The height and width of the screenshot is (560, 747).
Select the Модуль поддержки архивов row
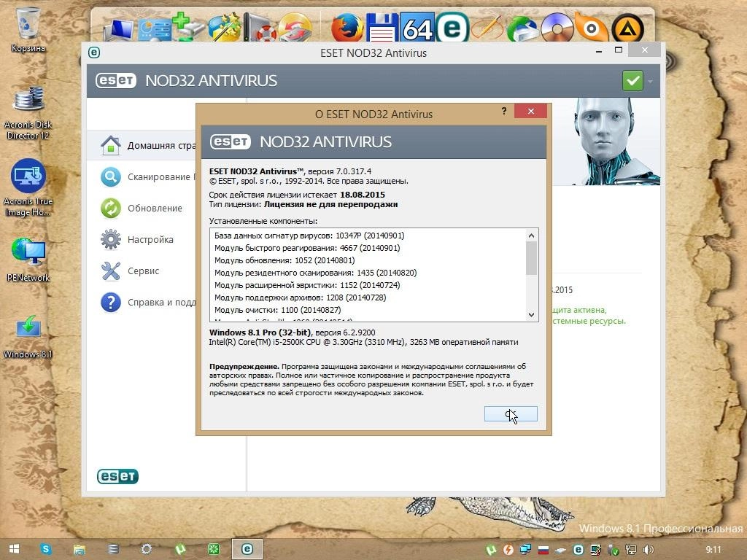tap(300, 297)
